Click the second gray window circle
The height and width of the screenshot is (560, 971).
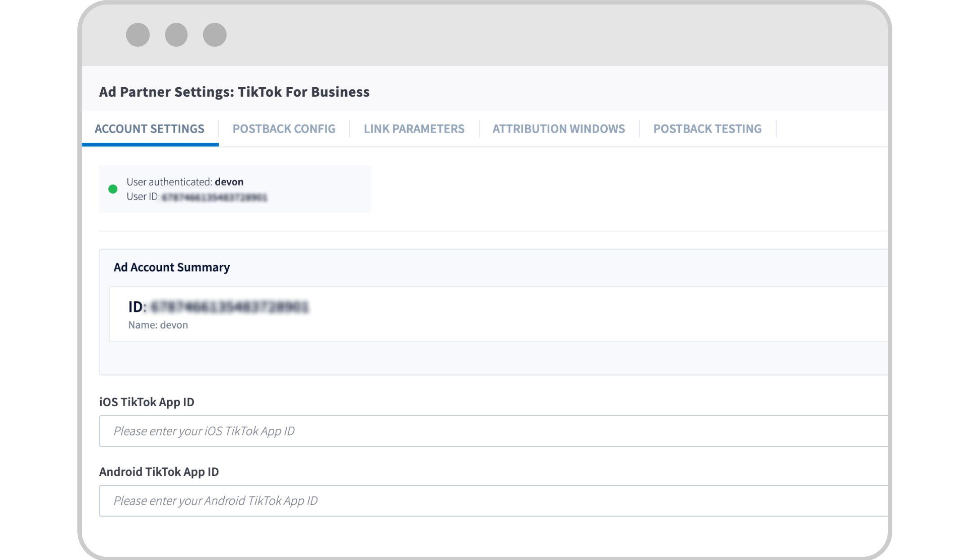coord(176,35)
